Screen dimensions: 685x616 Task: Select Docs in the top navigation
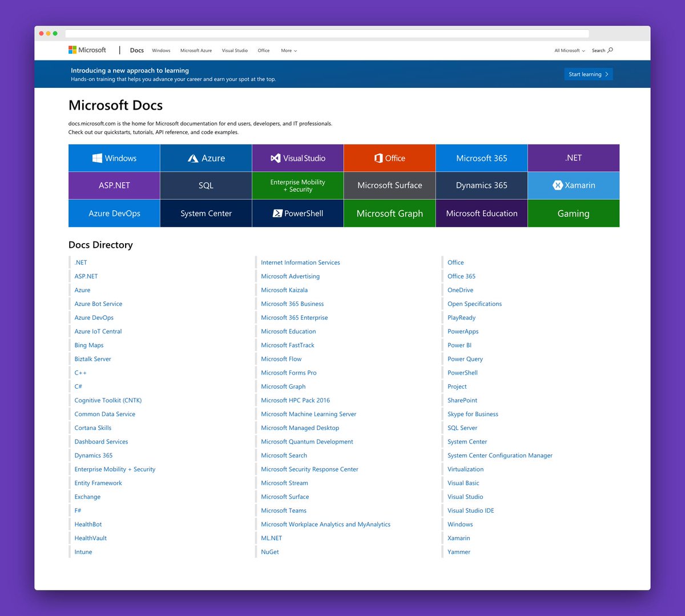click(137, 50)
